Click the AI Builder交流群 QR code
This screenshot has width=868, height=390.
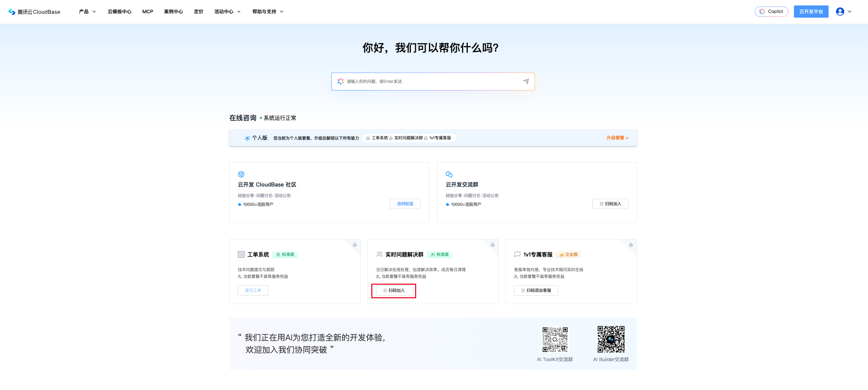[x=611, y=339]
